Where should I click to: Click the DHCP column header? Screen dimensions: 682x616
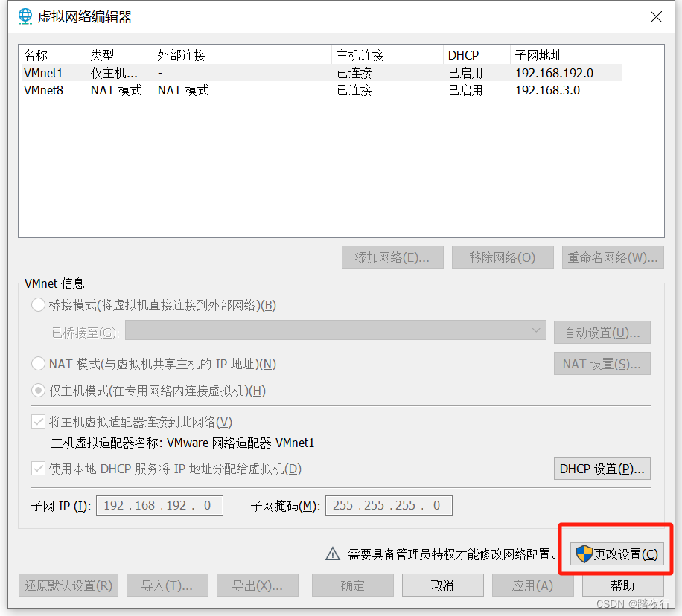point(477,55)
